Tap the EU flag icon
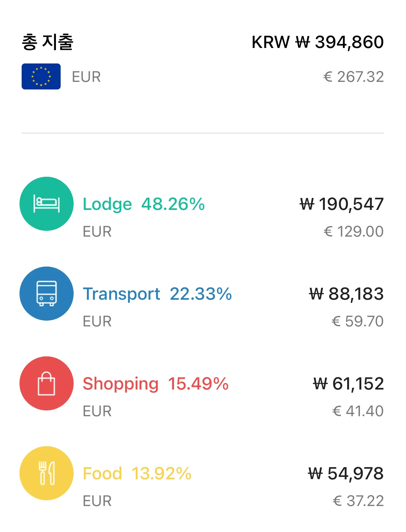The height and width of the screenshot is (532, 406). coord(41,76)
